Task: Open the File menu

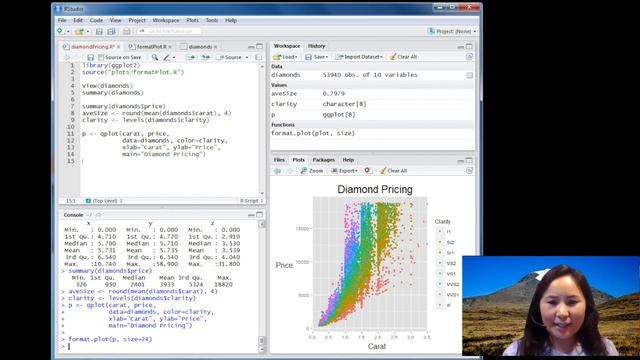Action: [x=62, y=20]
